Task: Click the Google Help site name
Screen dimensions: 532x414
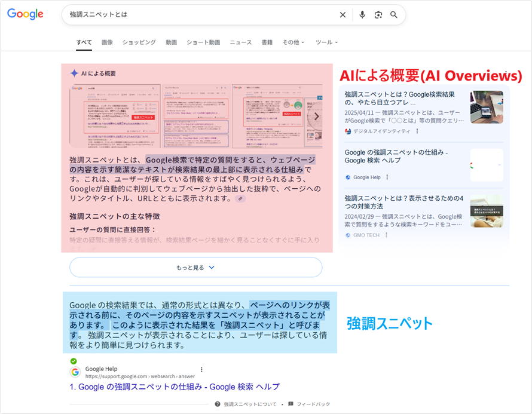Action: coord(101,369)
